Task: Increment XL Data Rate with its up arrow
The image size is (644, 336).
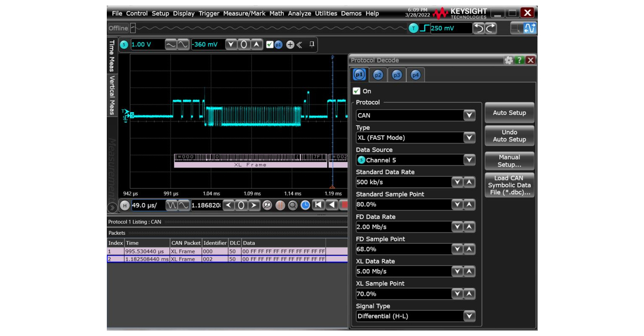Action: pyautogui.click(x=469, y=271)
